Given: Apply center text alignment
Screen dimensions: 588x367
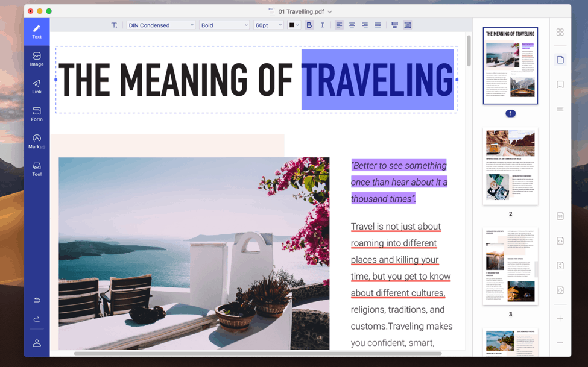Looking at the screenshot, I should click(352, 25).
